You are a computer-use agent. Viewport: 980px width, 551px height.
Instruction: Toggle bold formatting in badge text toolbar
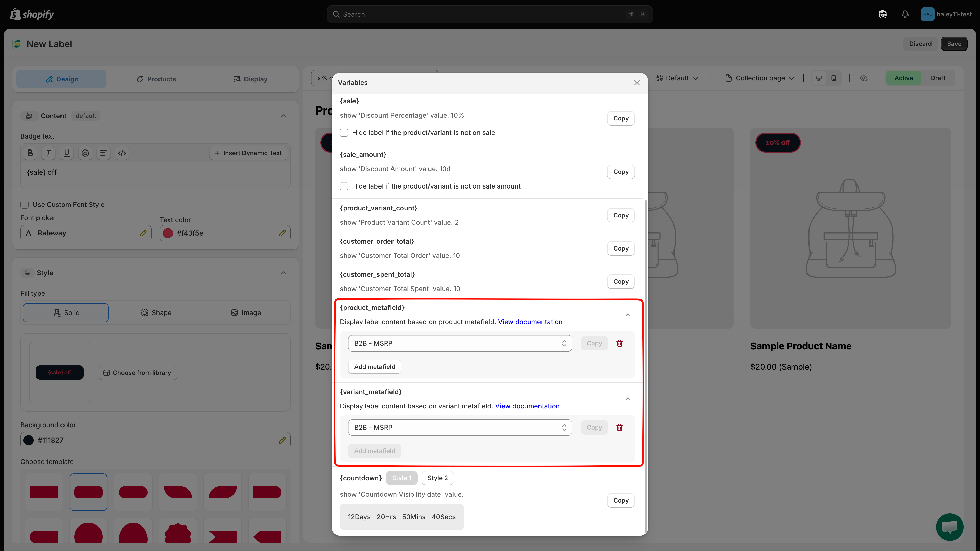coord(30,153)
